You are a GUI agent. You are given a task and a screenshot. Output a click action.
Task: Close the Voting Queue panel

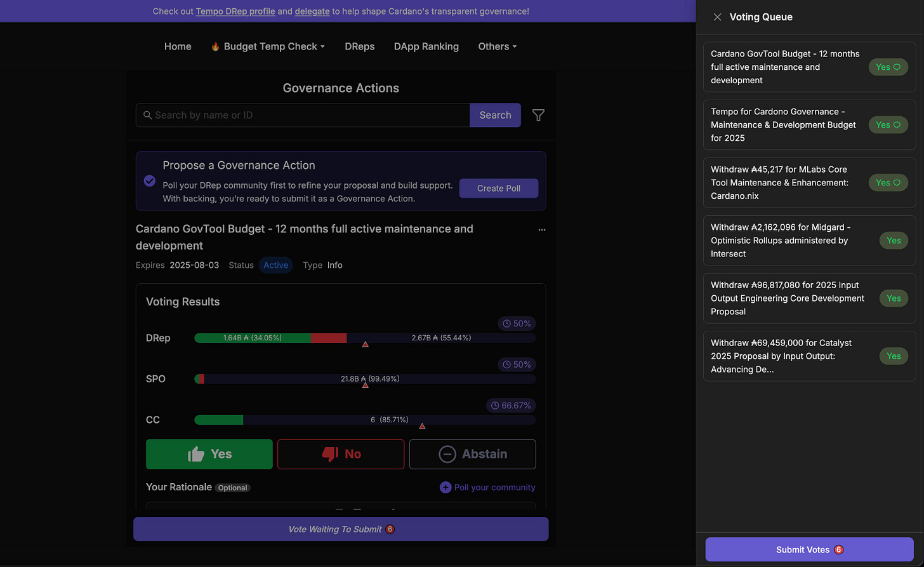[x=717, y=17]
